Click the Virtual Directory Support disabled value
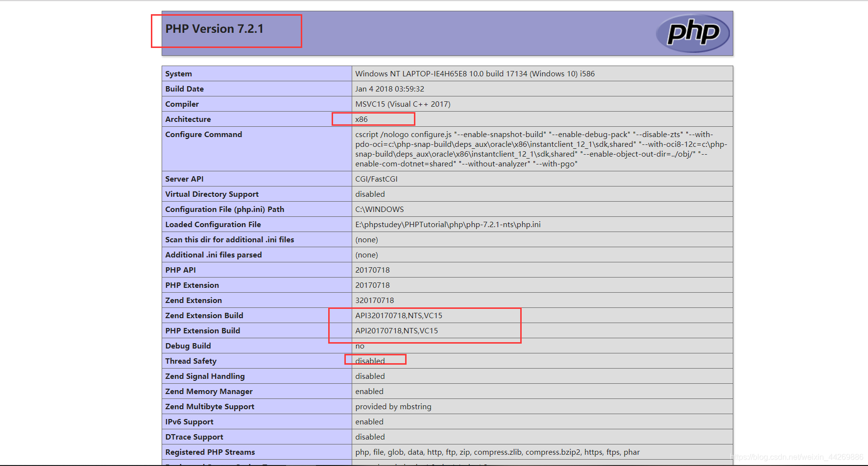868x466 pixels. [x=370, y=194]
